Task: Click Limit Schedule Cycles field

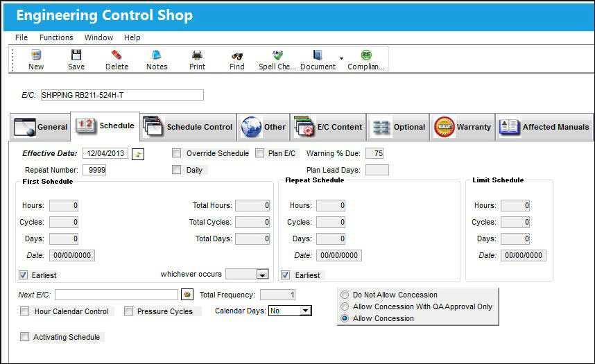Action: 515,222
